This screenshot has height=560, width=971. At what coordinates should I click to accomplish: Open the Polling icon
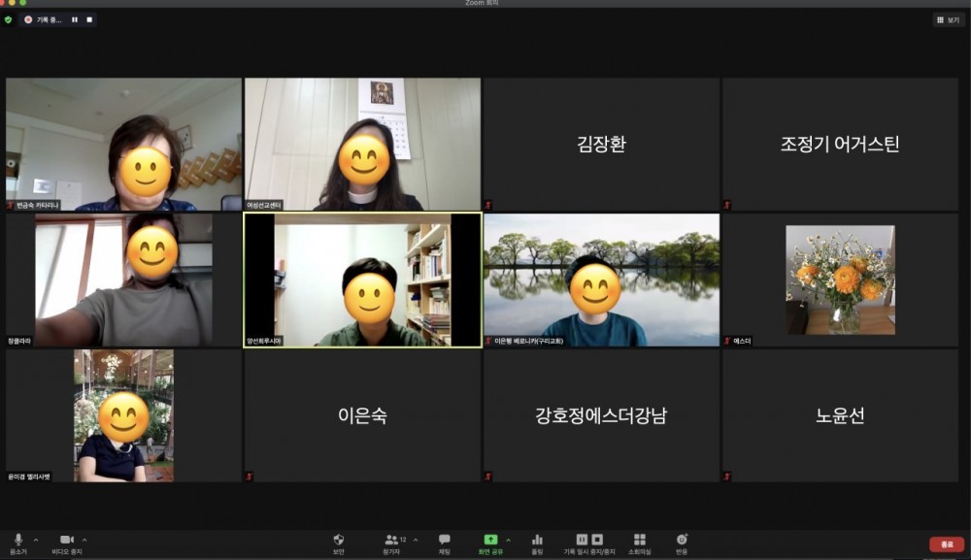(x=537, y=541)
